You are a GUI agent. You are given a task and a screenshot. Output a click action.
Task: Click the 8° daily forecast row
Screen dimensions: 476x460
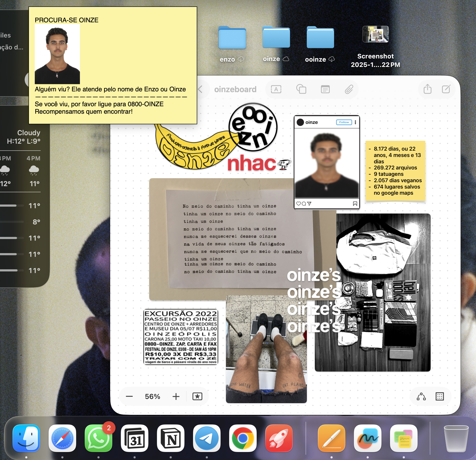tap(20, 222)
